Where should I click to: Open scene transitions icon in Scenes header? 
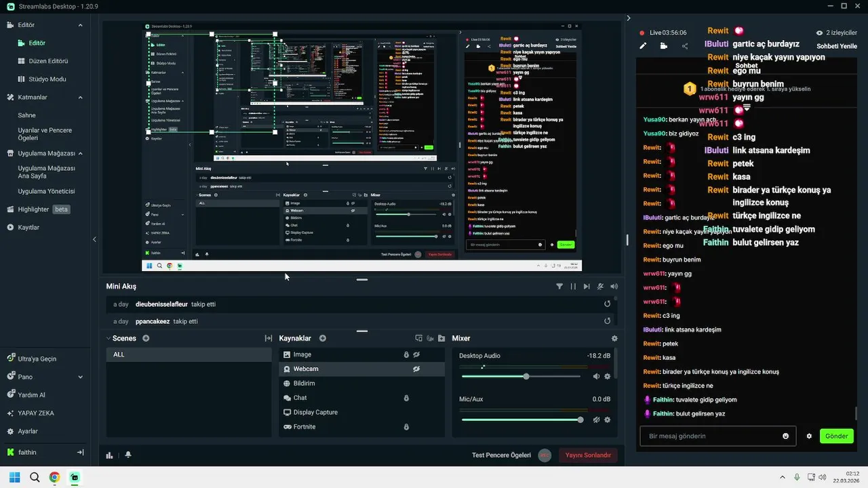point(268,338)
